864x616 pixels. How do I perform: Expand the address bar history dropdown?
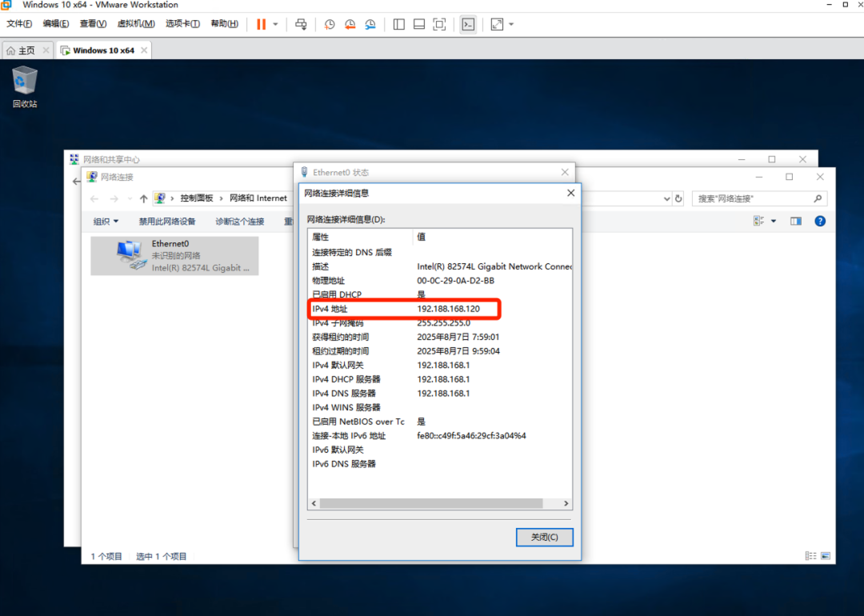pyautogui.click(x=666, y=198)
